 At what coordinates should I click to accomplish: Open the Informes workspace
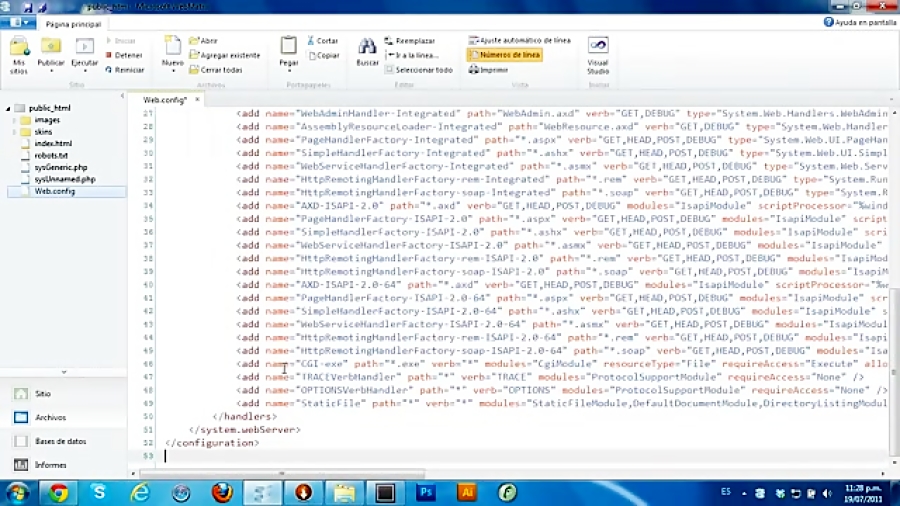click(63, 465)
